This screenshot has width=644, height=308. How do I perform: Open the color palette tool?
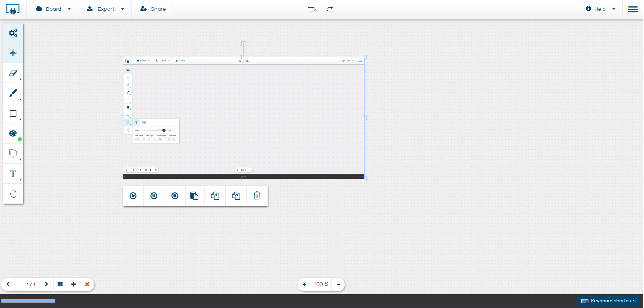click(x=13, y=134)
